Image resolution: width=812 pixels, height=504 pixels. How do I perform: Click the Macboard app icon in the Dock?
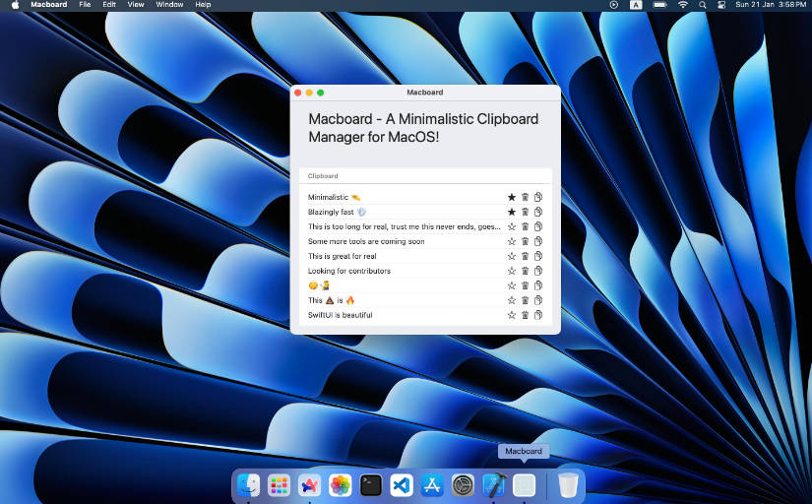[524, 485]
